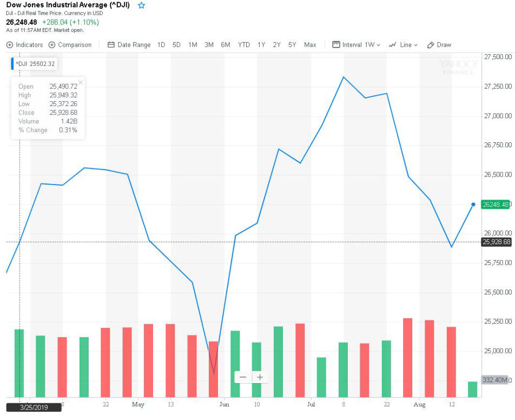515x420 pixels.
Task: Click the 3/25/2019 date marker
Action: 34,408
